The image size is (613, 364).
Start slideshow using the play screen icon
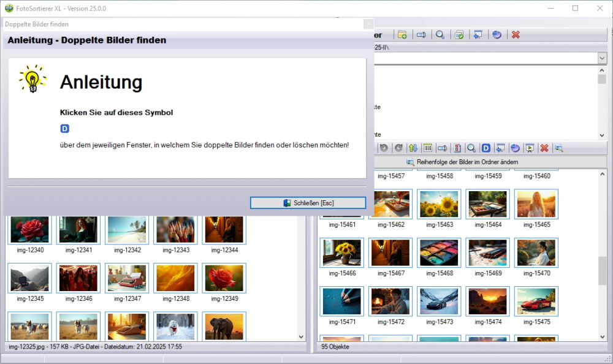[x=529, y=148]
